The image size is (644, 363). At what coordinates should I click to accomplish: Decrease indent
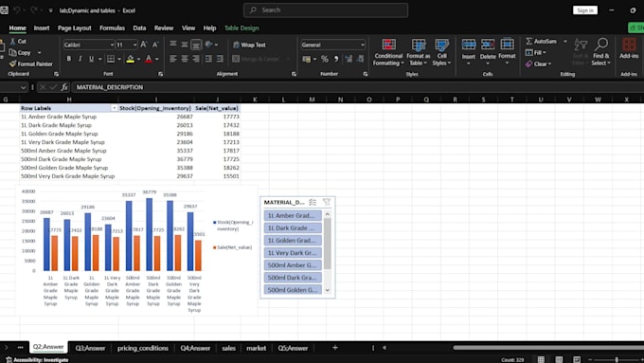pos(208,59)
